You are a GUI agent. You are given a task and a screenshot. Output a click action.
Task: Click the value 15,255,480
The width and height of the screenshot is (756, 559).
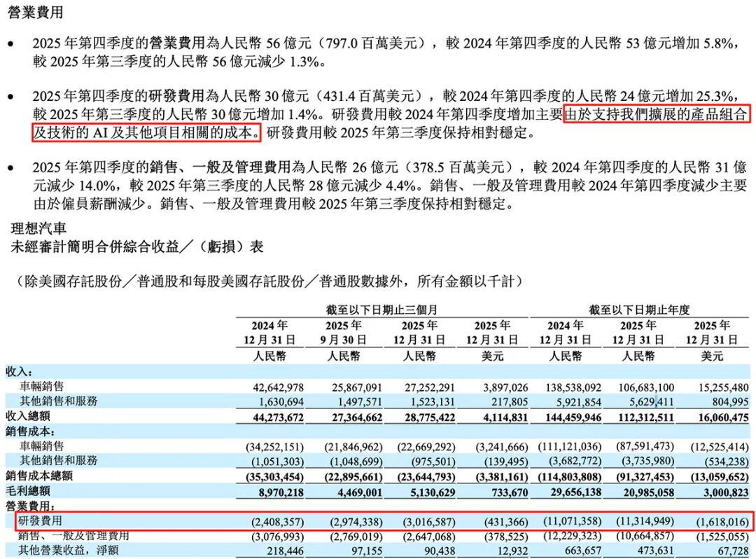point(723,387)
